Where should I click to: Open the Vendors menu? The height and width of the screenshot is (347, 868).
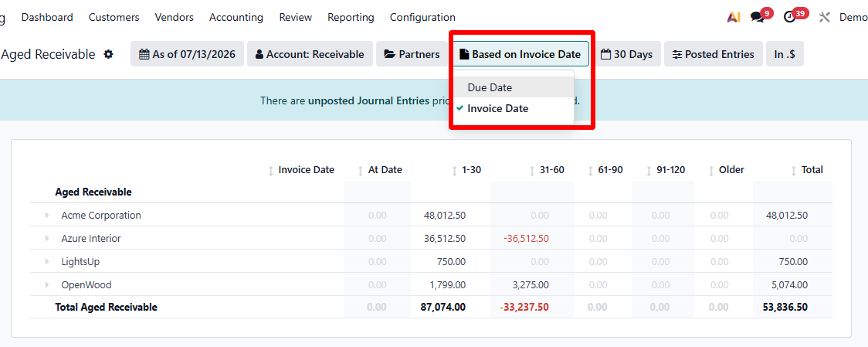[175, 17]
